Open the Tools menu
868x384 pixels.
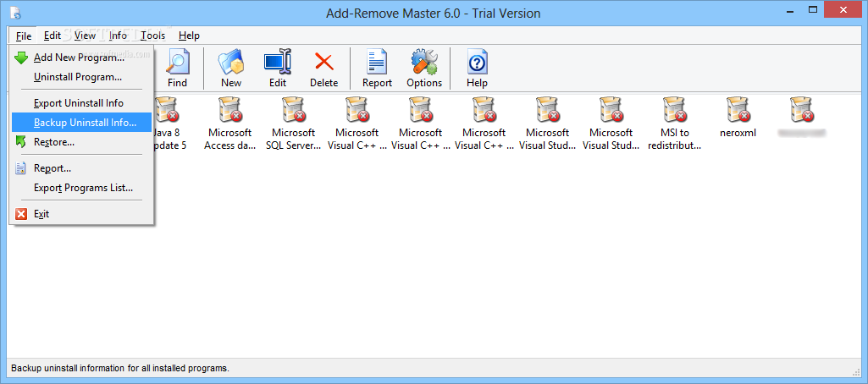click(152, 36)
